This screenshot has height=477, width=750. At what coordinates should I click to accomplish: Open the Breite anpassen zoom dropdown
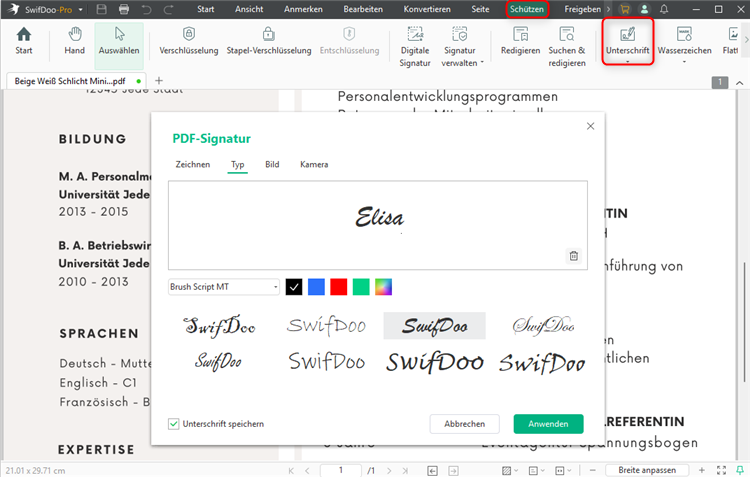pyautogui.click(x=647, y=470)
